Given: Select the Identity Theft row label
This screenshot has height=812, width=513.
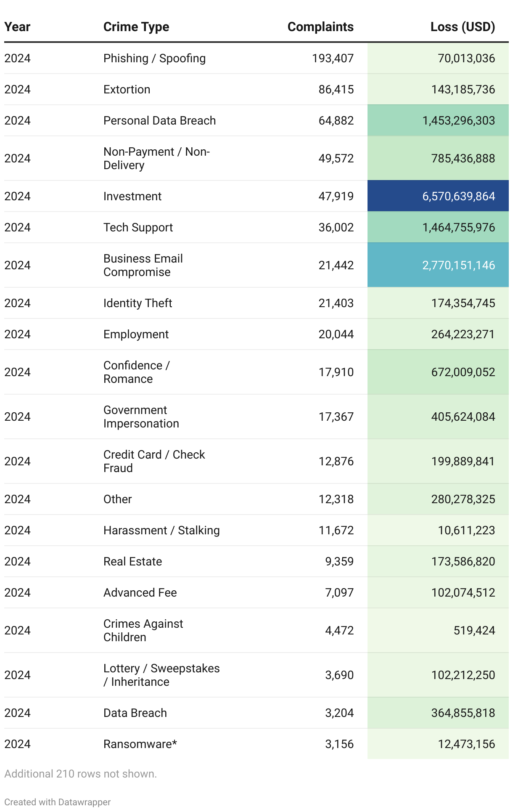Looking at the screenshot, I should click(138, 303).
